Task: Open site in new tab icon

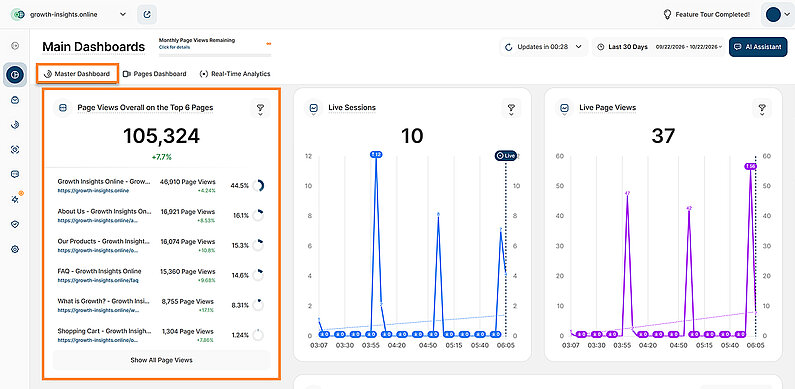Action: click(x=147, y=15)
